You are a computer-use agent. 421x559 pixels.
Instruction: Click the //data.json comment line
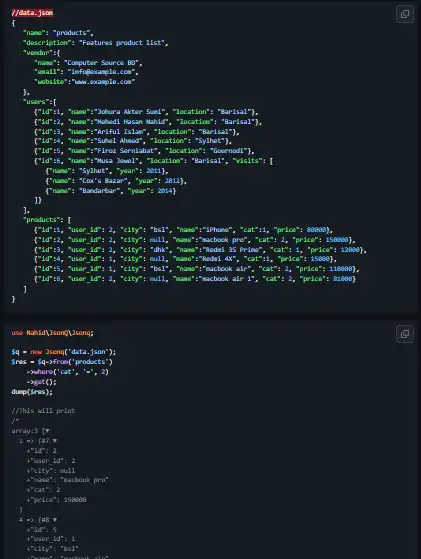32,13
